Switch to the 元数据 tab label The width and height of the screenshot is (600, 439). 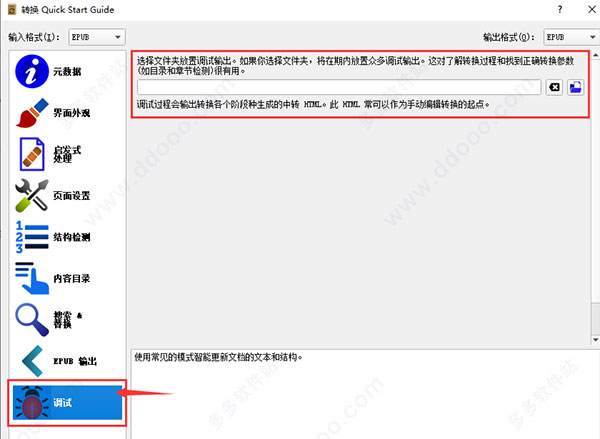pos(67,72)
